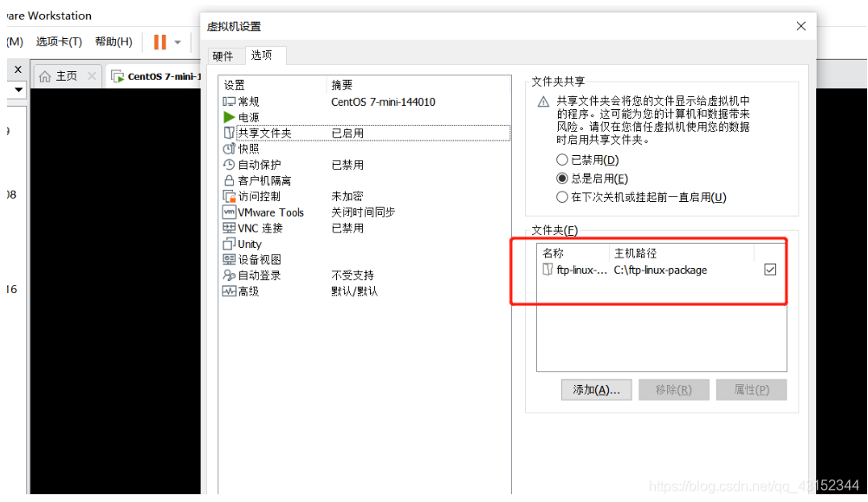Click the 主机路径 column header
868x502 pixels.
(x=682, y=253)
